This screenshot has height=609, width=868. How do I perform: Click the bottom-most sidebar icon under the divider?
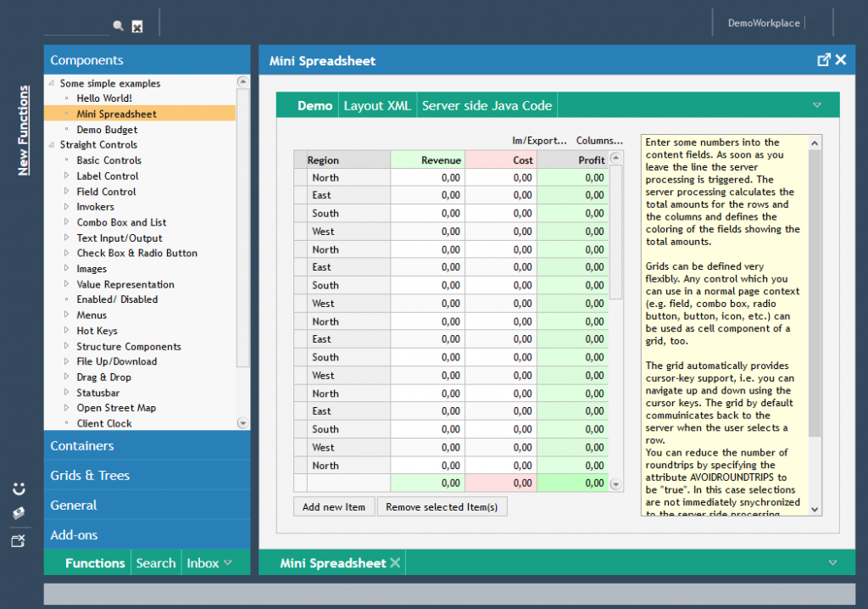pos(19,539)
